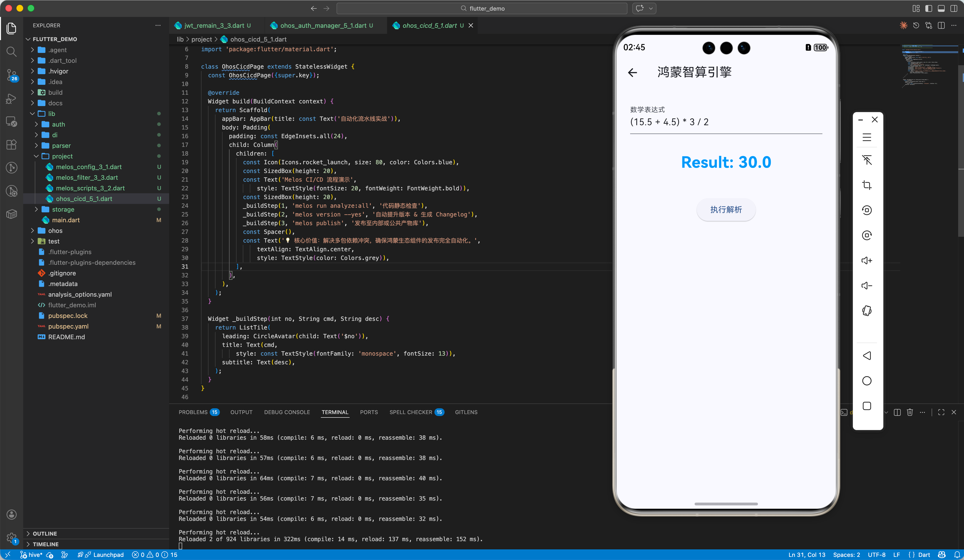Screen dimensions: 964x560
Task: Click emulator volume up icon
Action: pos(866,260)
